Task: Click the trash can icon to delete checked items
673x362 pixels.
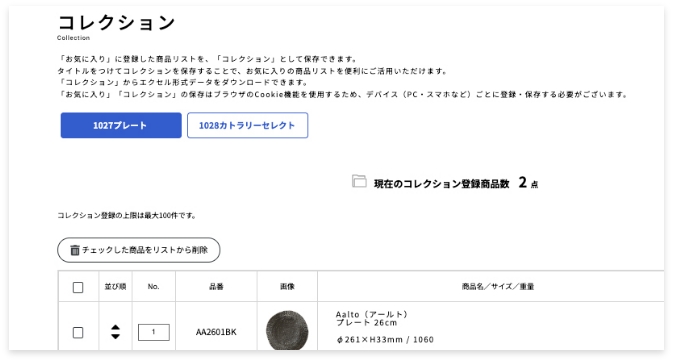Action: 75,250
